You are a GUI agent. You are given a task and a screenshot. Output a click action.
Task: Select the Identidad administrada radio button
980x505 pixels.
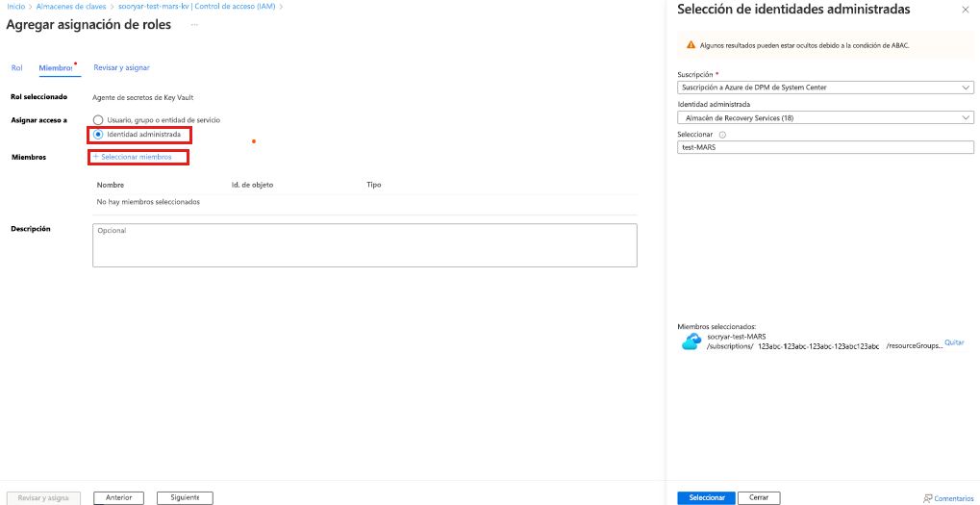coord(97,135)
